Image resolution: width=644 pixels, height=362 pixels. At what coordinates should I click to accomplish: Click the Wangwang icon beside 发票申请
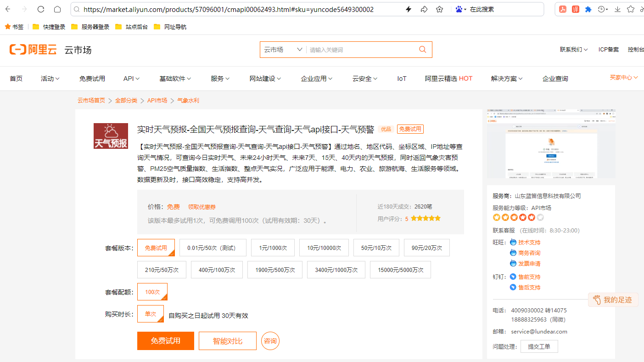[513, 263]
